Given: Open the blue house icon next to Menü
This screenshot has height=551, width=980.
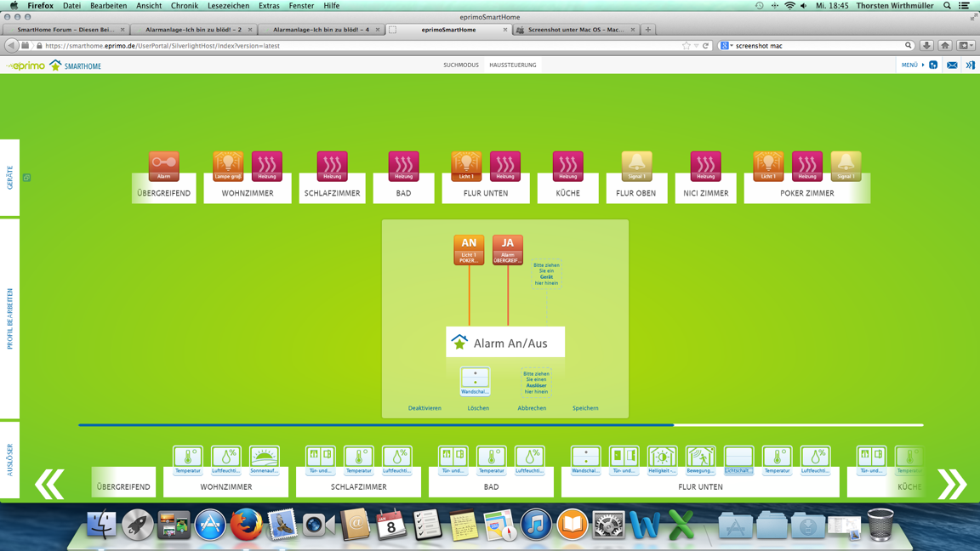Looking at the screenshot, I should point(933,65).
